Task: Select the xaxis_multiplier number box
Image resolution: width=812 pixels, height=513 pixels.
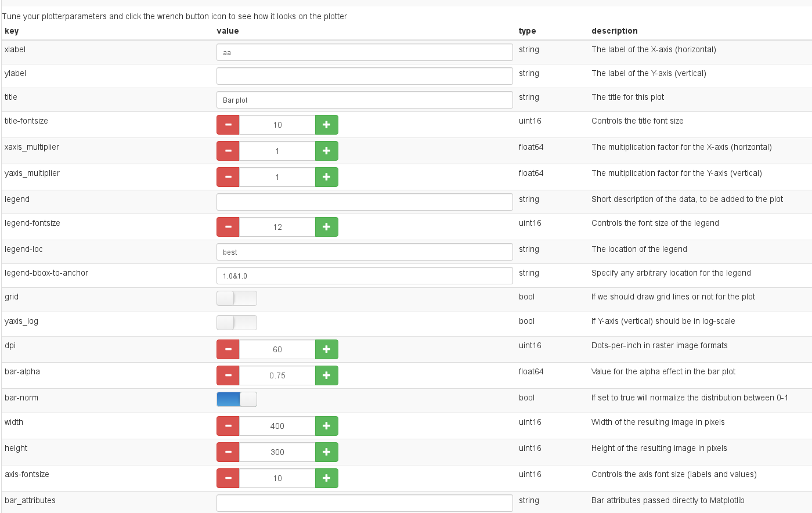Action: click(x=277, y=151)
